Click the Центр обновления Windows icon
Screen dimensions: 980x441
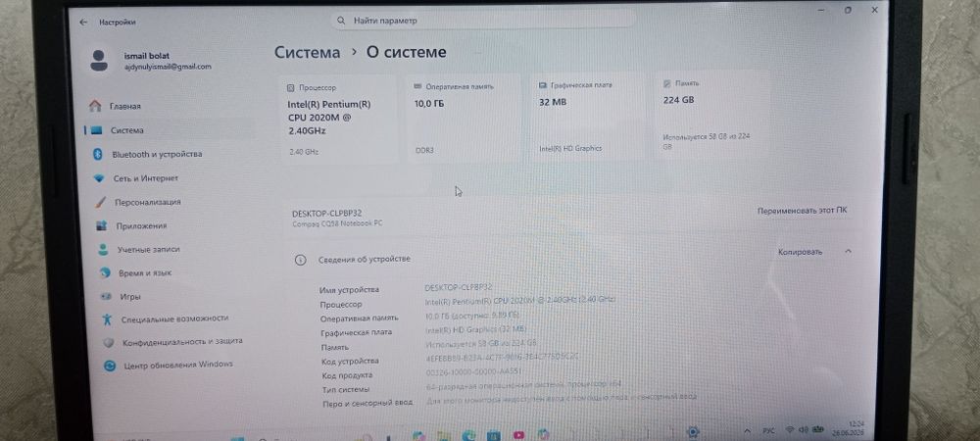click(110, 366)
